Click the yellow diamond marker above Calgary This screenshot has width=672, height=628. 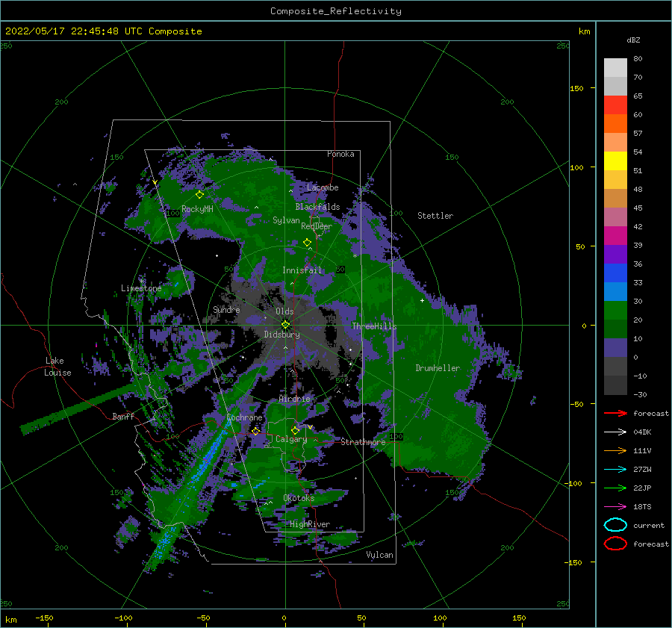(x=295, y=430)
